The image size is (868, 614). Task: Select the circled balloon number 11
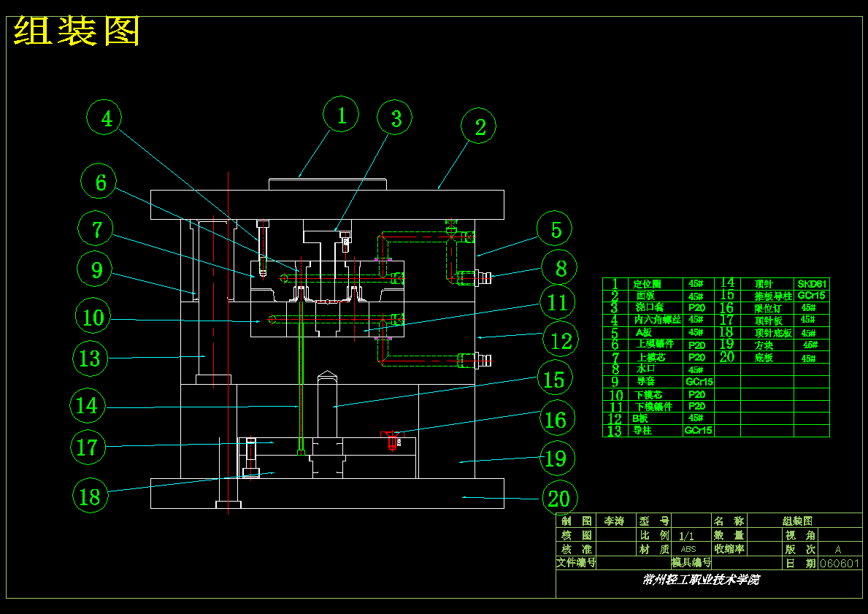click(558, 302)
